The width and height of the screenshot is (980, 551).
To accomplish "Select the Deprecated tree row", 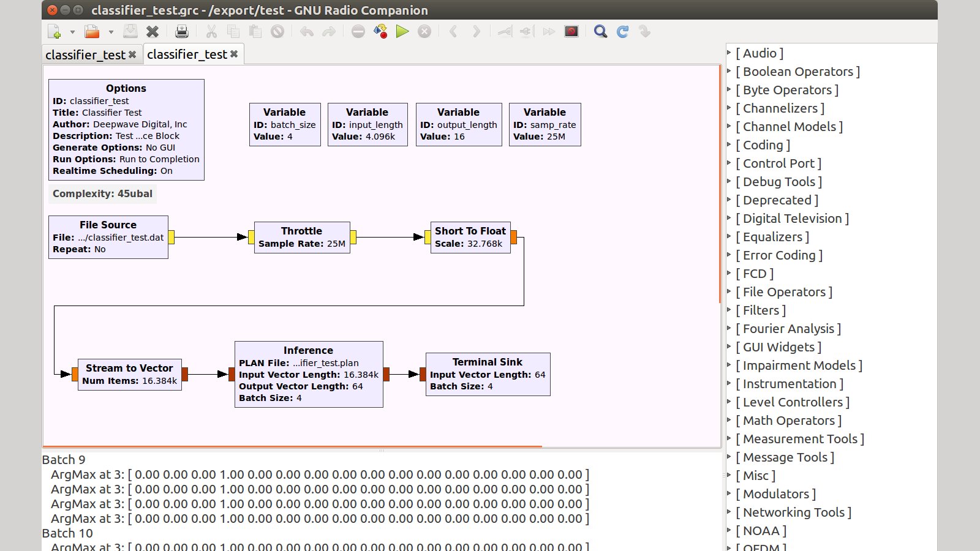I will pos(831,200).
